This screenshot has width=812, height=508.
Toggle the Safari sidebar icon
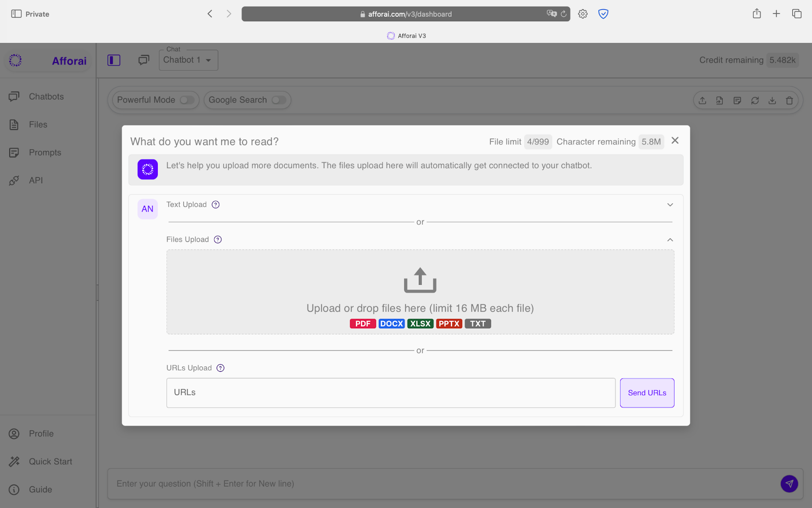(x=16, y=14)
